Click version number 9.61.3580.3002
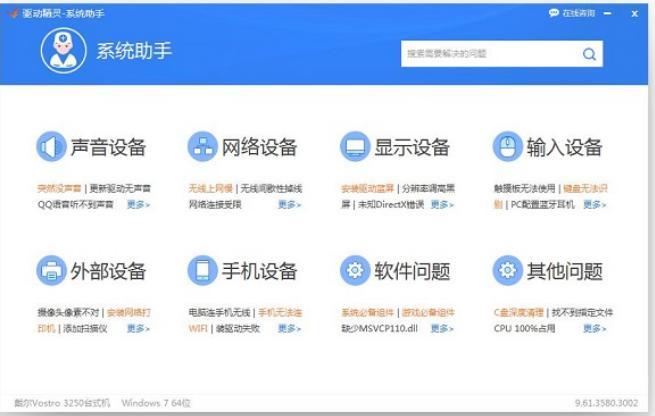Image resolution: width=655 pixels, height=416 pixels. click(607, 403)
